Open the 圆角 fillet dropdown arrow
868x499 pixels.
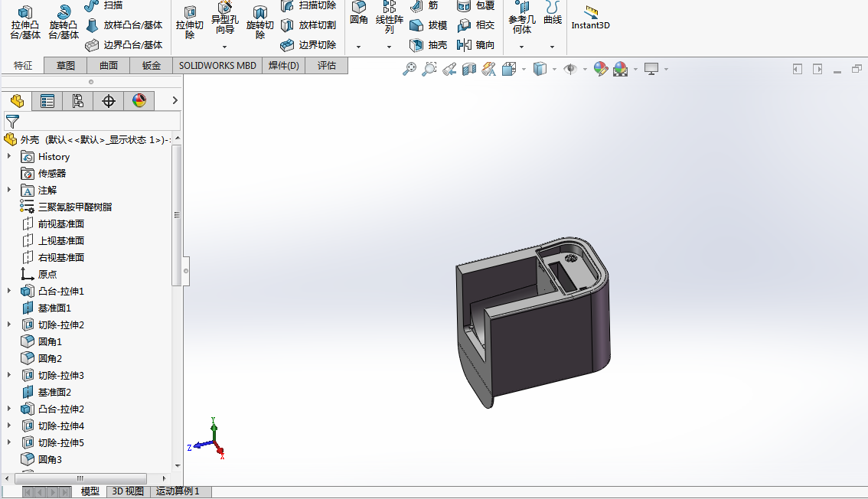359,47
